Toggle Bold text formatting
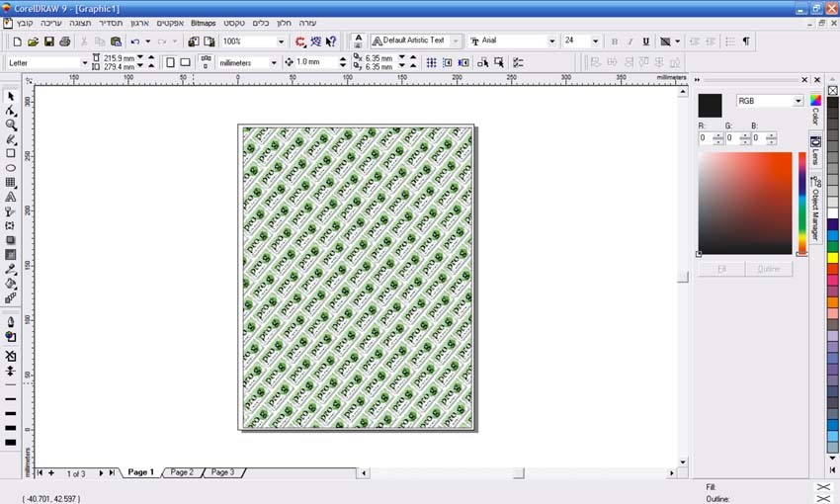 (x=615, y=42)
